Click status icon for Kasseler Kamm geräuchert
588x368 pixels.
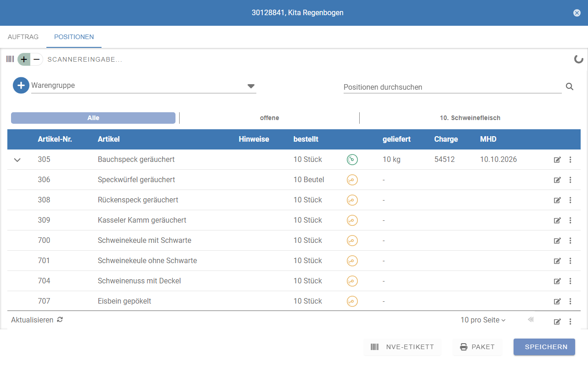[352, 220]
